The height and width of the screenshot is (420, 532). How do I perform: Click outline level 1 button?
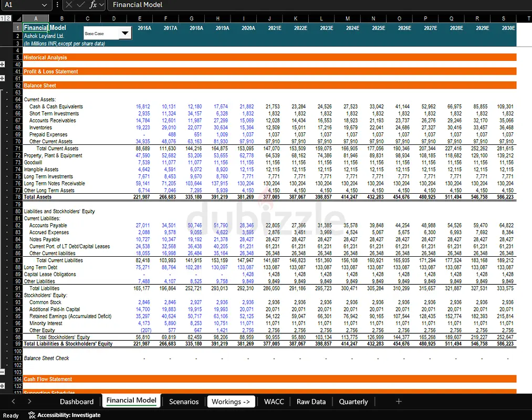click(x=2, y=18)
